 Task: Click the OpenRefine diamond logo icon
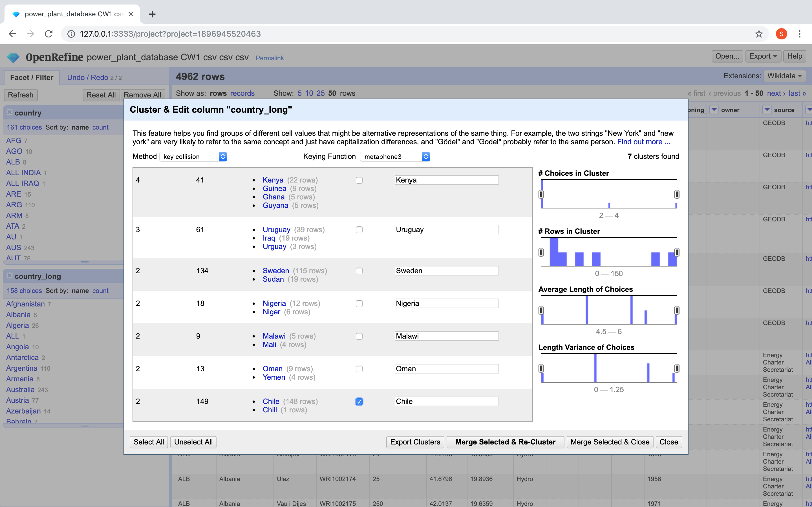(x=13, y=58)
